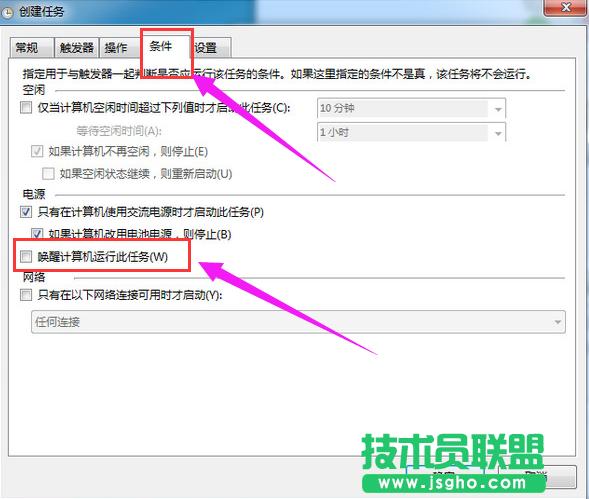This screenshot has height=499, width=589.
Task: Click the clock icon in the title bar
Action: pos(7,12)
